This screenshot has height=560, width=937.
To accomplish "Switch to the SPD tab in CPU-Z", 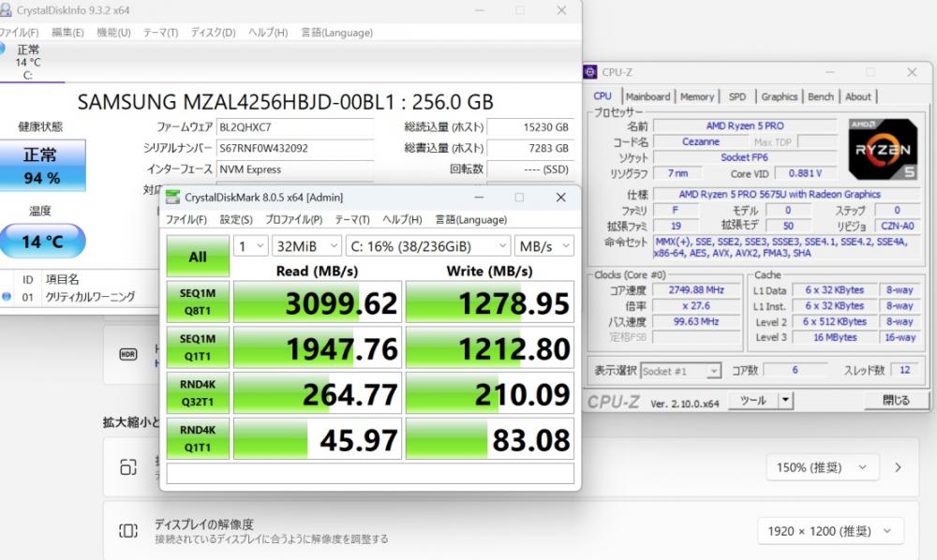I will pos(737,96).
